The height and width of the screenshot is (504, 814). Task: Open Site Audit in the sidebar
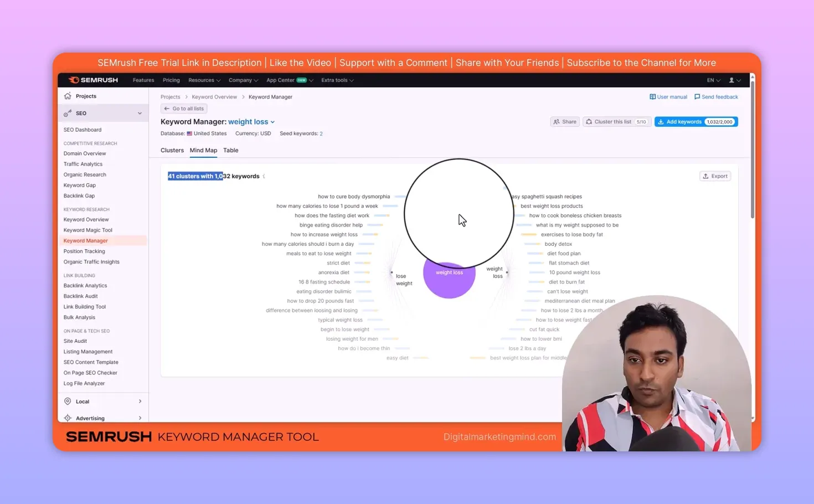click(x=75, y=341)
